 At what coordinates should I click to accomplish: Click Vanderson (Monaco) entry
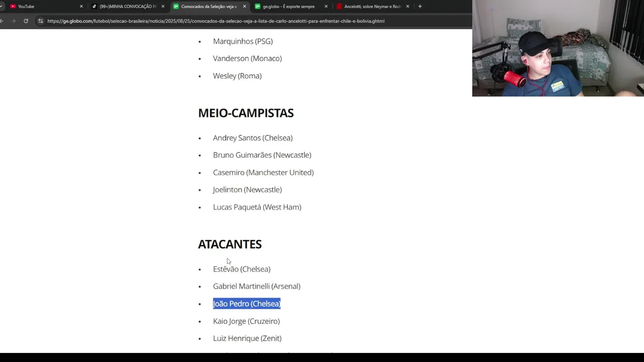(x=247, y=58)
